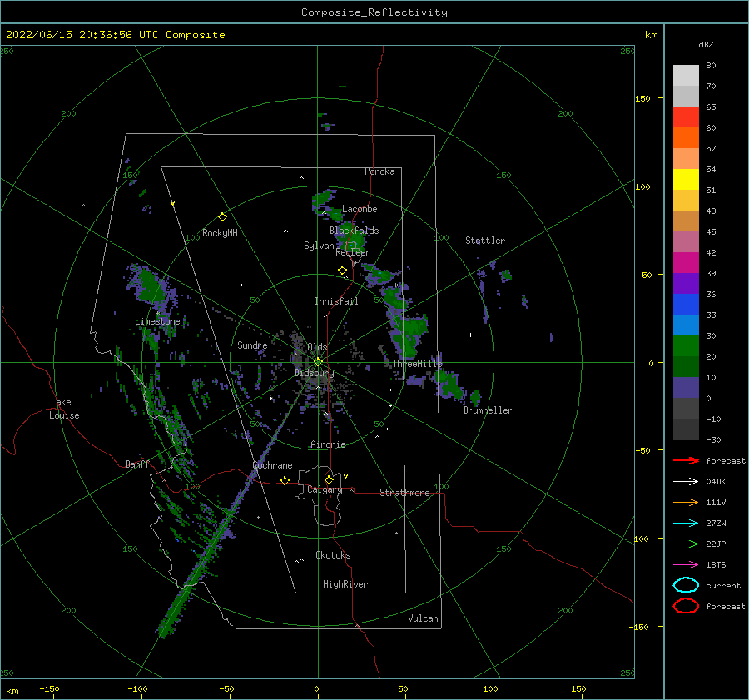749x700 pixels.
Task: Click the 42 dBZ magenta color swatch
Action: point(686,262)
